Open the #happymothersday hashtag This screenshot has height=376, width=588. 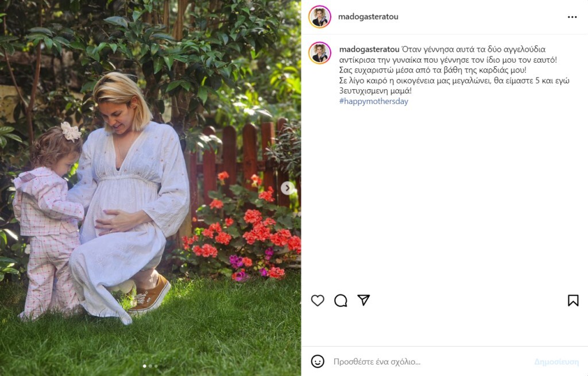coord(373,101)
